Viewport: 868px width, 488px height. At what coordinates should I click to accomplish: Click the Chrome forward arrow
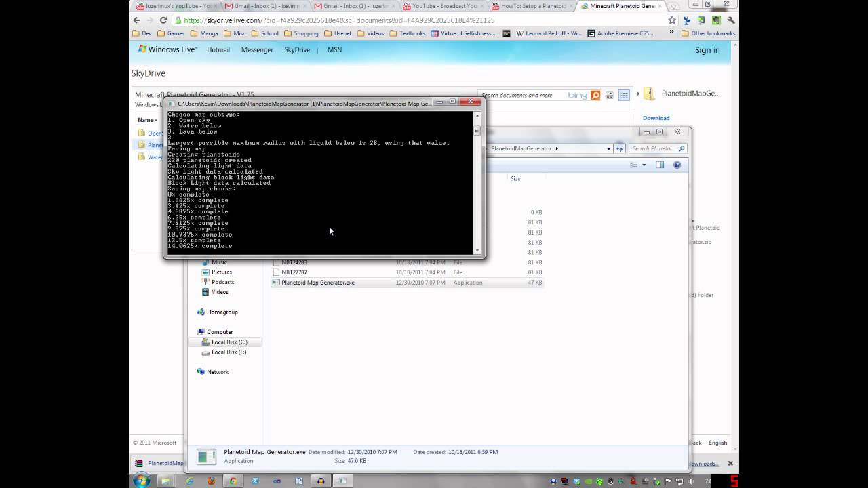pyautogui.click(x=150, y=20)
